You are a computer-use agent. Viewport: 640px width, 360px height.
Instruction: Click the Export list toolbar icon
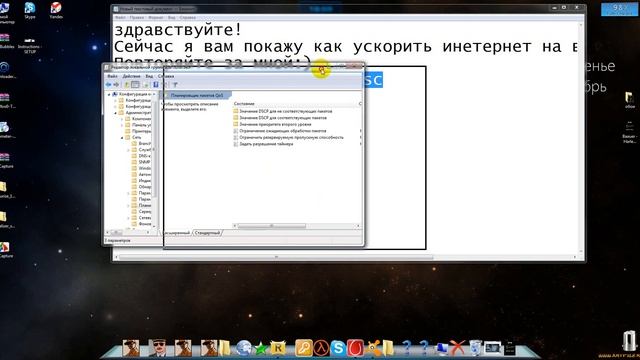[x=146, y=84]
